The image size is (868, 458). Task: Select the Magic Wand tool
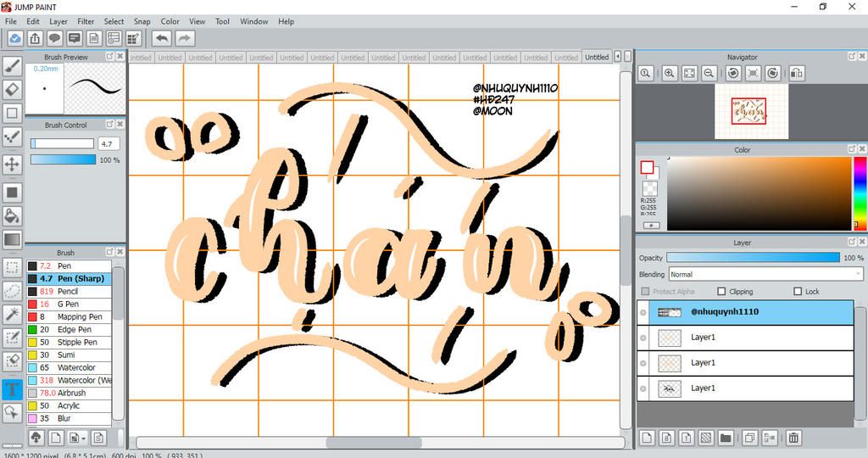[12, 315]
